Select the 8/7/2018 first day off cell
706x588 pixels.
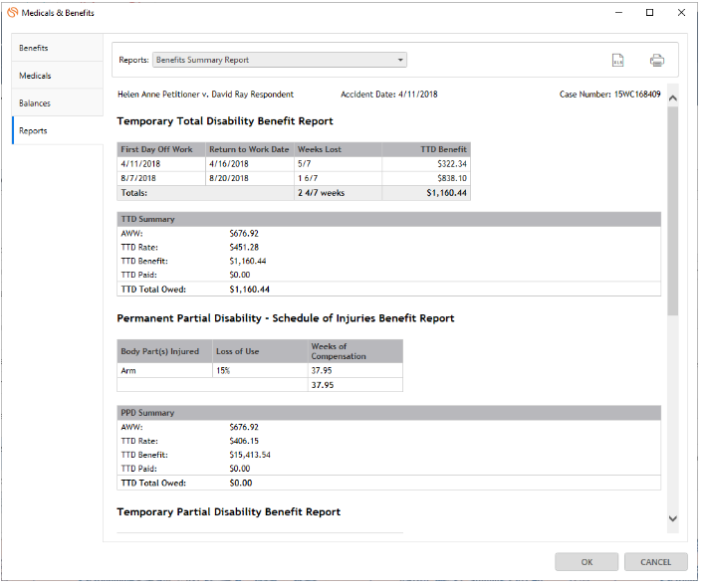pyautogui.click(x=161, y=178)
